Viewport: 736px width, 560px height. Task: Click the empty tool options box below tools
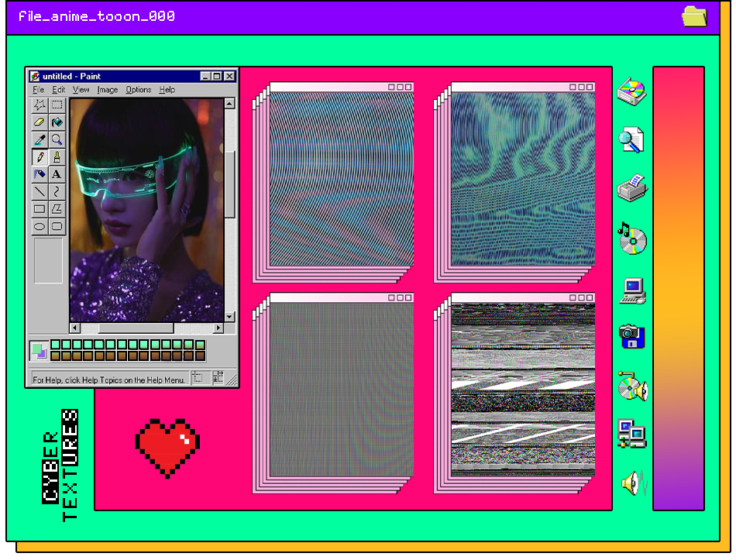point(48,260)
